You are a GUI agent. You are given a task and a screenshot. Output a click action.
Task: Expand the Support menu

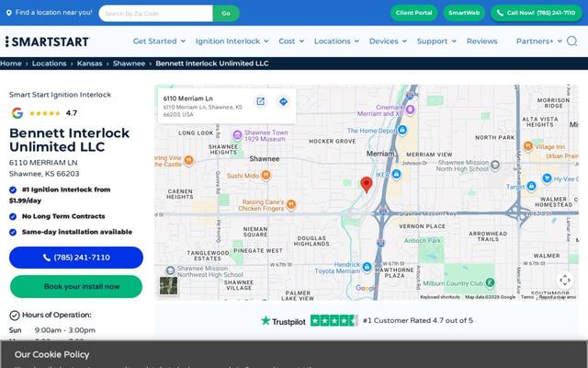[436, 40]
